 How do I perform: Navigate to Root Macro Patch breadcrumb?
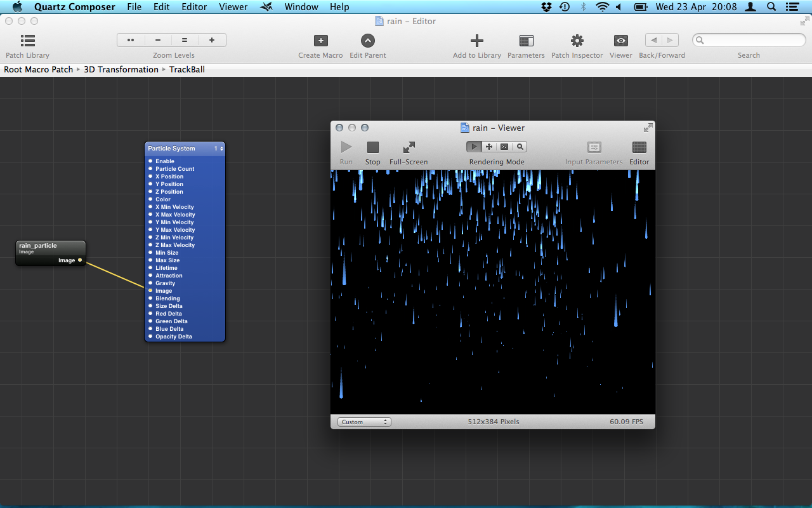coord(39,69)
